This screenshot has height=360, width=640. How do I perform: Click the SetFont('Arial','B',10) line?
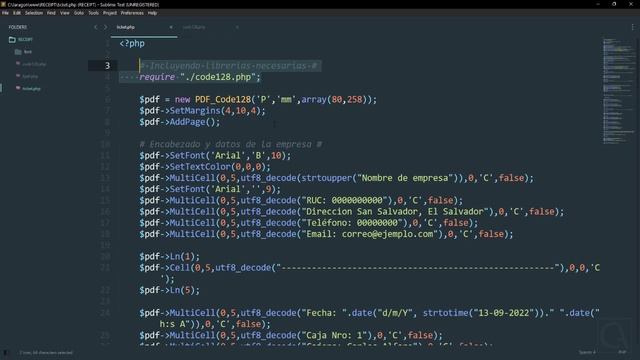click(x=215, y=156)
